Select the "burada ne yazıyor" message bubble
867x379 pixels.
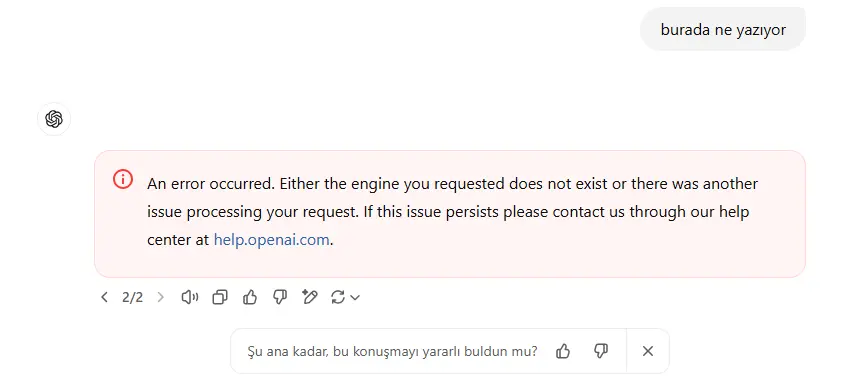[723, 29]
